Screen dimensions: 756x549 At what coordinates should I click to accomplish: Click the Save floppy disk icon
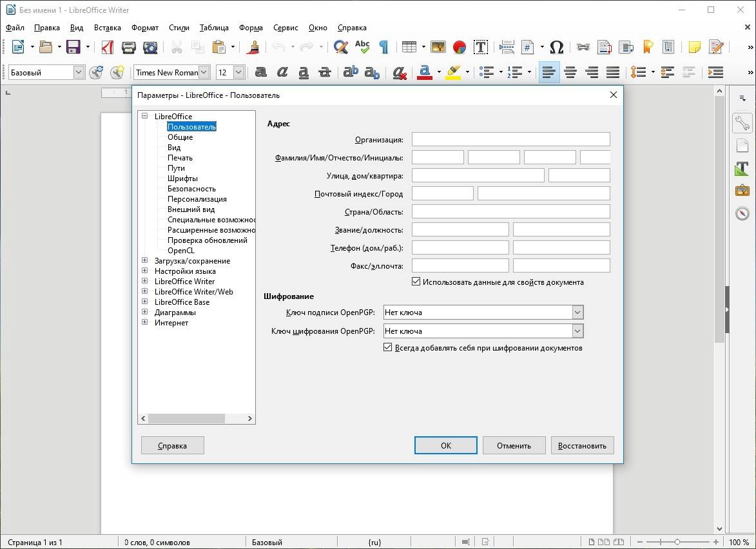click(73, 47)
